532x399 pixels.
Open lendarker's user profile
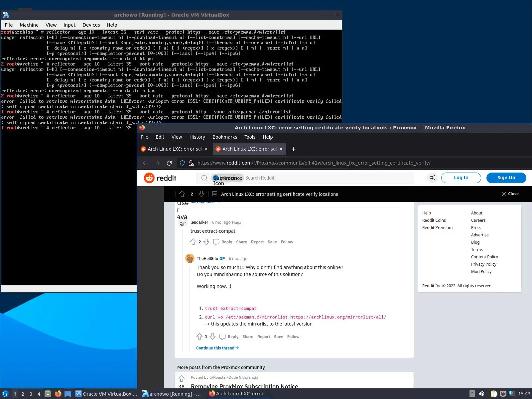click(199, 222)
